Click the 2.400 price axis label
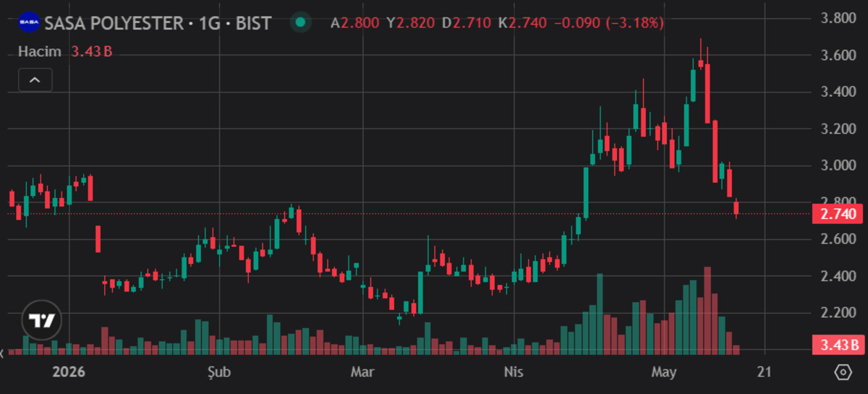 pos(839,276)
